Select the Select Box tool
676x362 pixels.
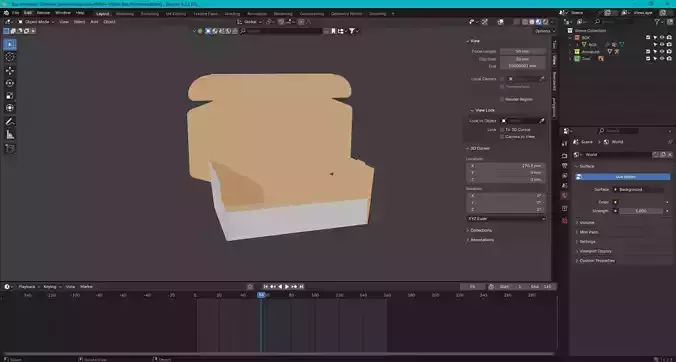(x=10, y=44)
